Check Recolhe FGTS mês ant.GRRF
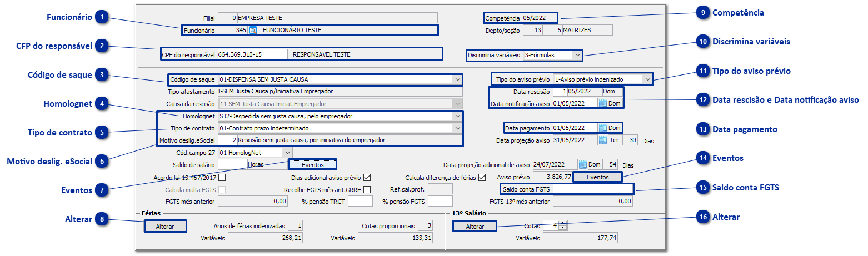The height and width of the screenshot is (256, 868). tap(367, 190)
